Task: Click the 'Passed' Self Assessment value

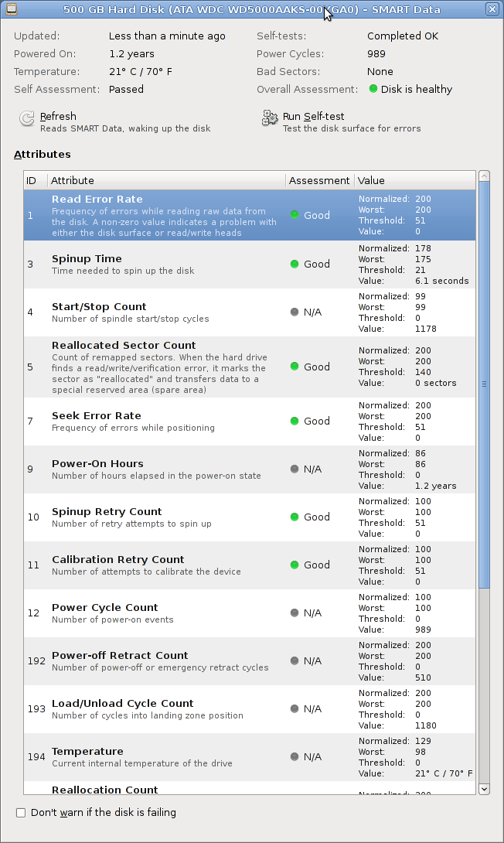Action: (126, 89)
